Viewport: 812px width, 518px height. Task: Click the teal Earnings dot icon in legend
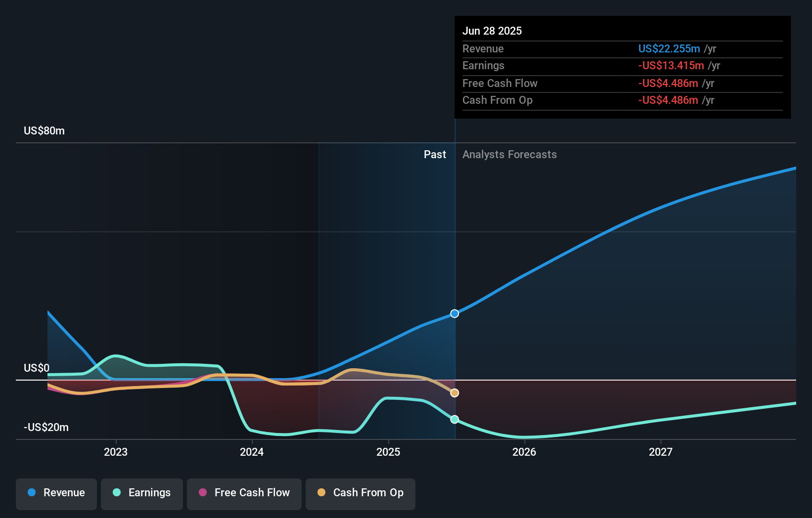116,493
